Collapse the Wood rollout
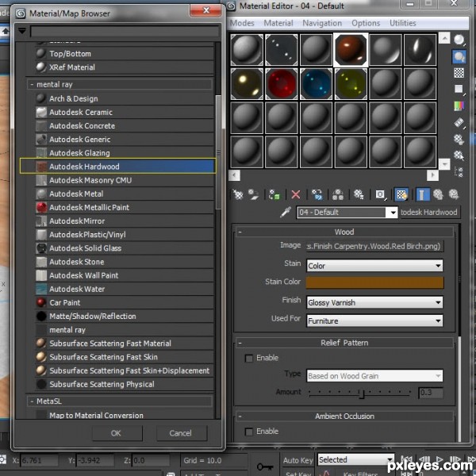476x476 pixels. (x=240, y=232)
